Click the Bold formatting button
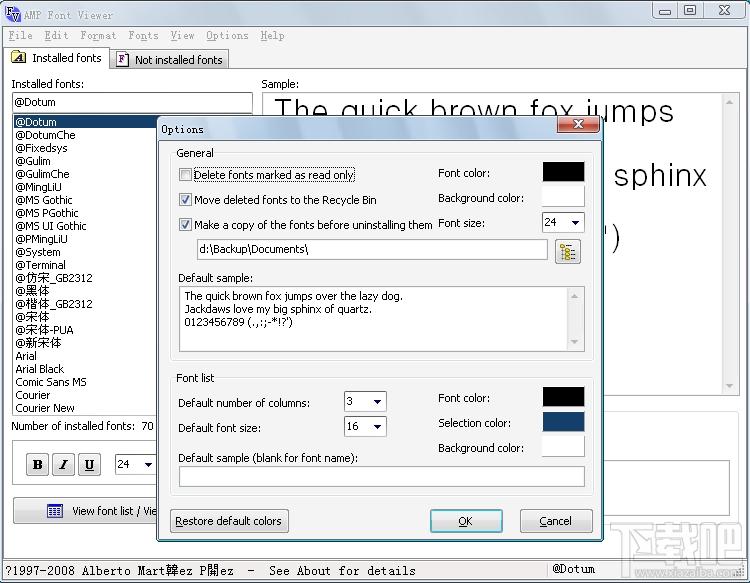This screenshot has height=583, width=750. tap(37, 464)
